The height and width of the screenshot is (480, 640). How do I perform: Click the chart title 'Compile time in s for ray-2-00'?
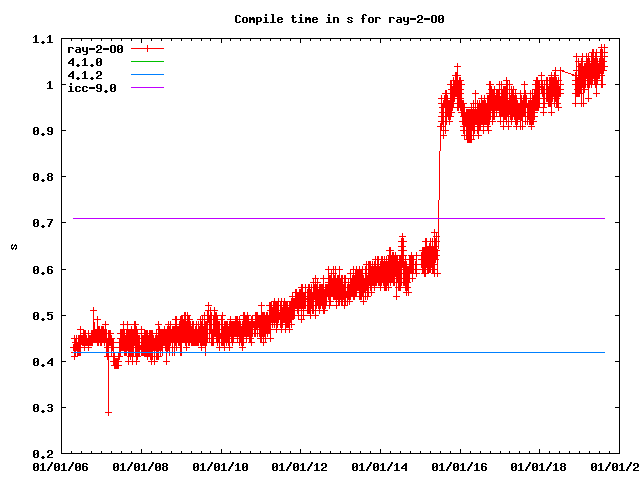(x=320, y=19)
